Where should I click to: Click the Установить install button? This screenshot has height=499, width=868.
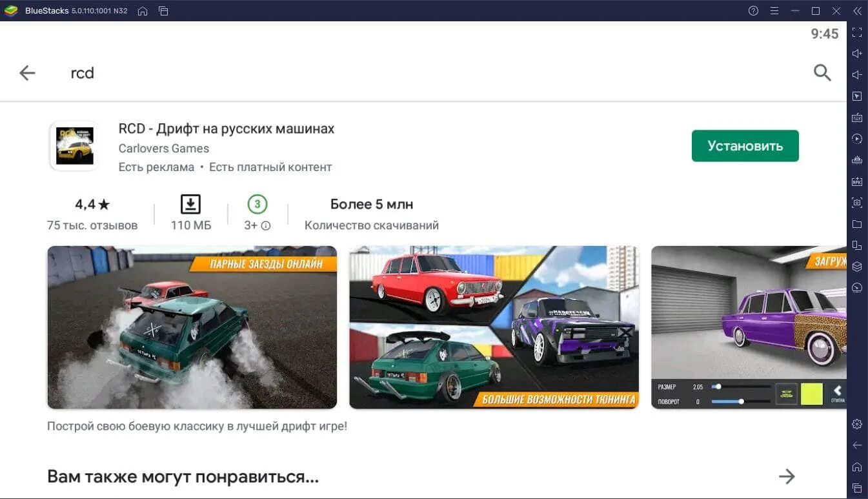(x=745, y=146)
